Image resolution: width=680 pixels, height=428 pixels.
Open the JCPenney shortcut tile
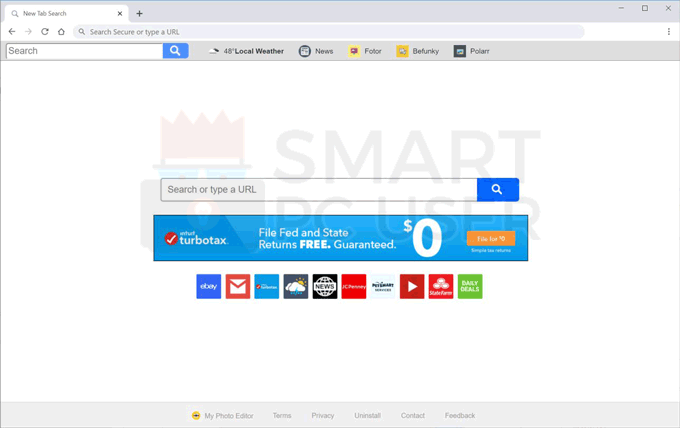click(354, 286)
